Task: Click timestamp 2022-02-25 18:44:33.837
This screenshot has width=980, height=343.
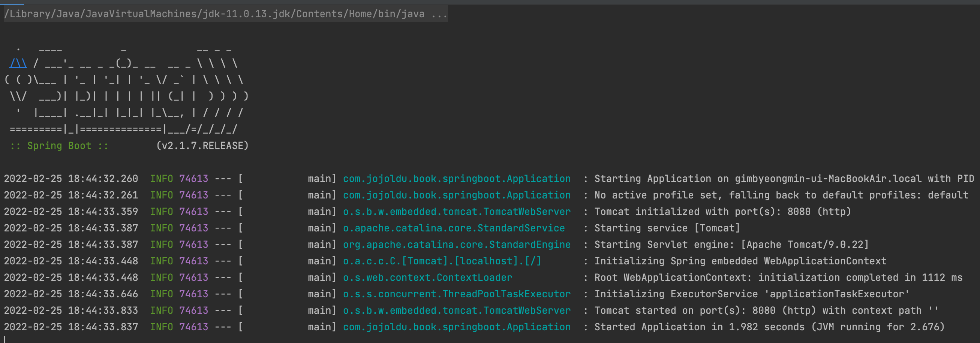Action: tap(71, 327)
